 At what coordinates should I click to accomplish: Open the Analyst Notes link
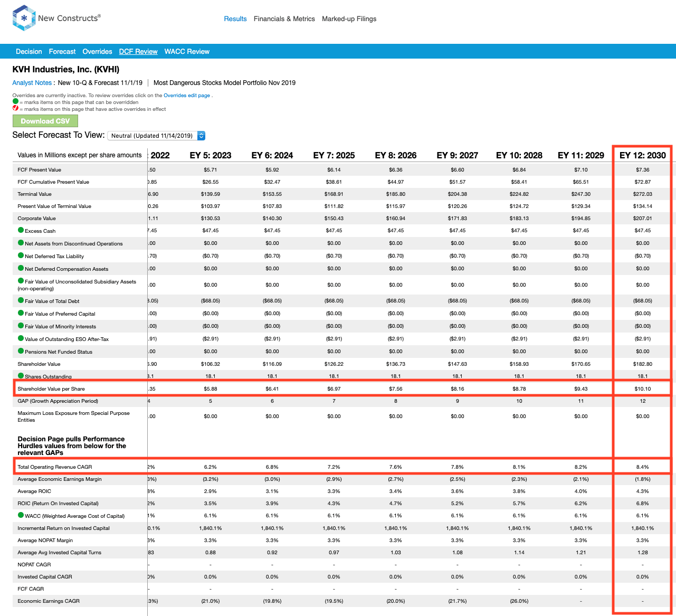point(32,83)
